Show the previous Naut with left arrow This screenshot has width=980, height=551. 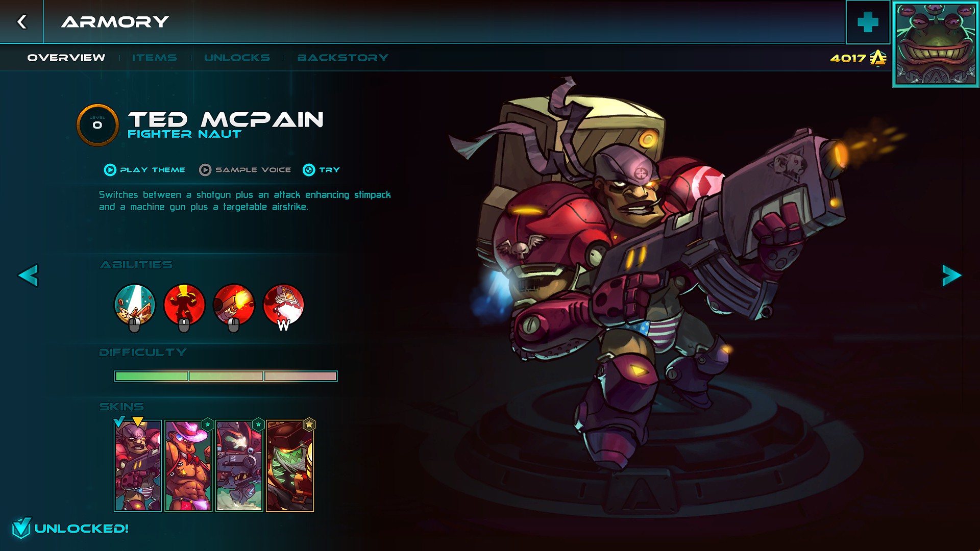coord(28,275)
